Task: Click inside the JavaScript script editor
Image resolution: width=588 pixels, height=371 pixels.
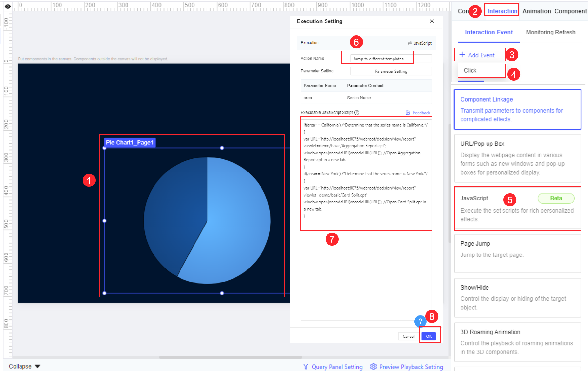Action: 366,220
